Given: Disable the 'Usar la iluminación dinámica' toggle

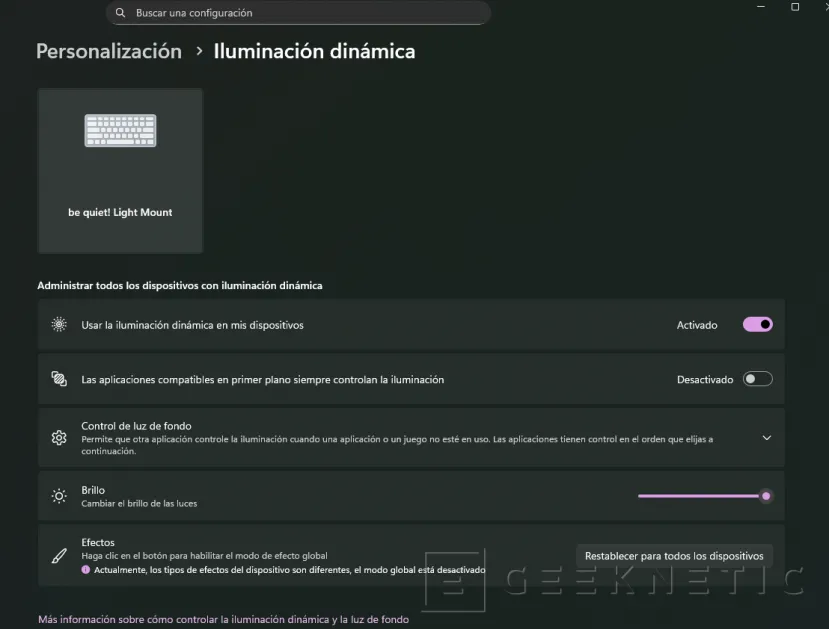Looking at the screenshot, I should (x=757, y=324).
